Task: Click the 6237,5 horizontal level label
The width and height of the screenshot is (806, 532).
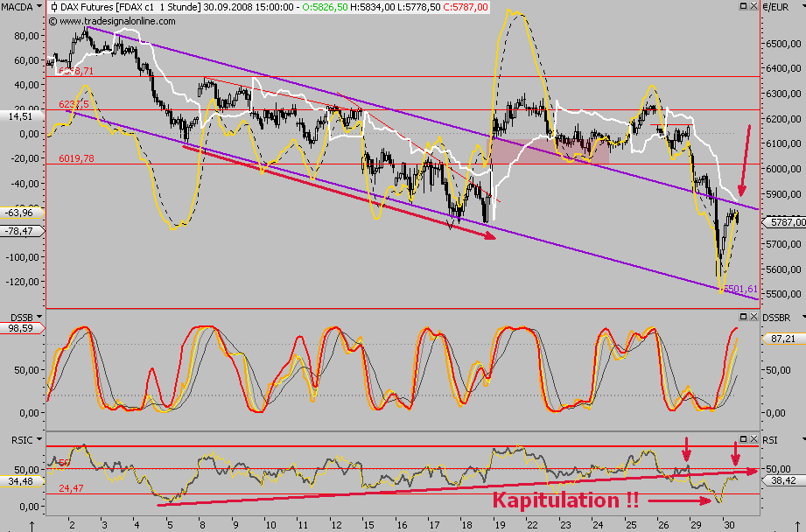Action: [74, 104]
